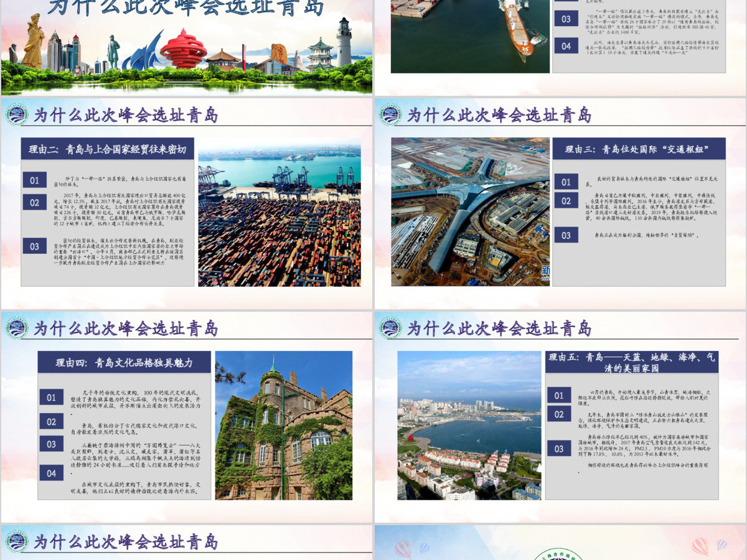747x560 pixels.
Task: Click the SCO emblem on the 理由三 slide
Action: (390, 115)
